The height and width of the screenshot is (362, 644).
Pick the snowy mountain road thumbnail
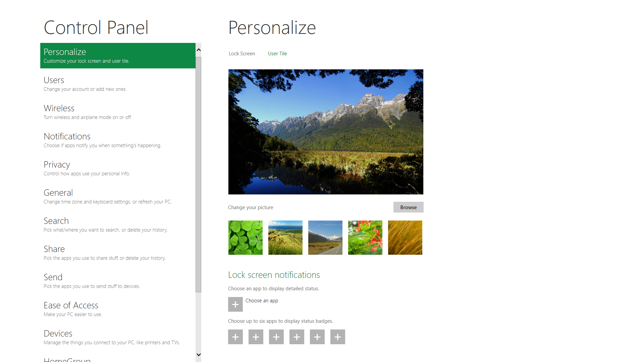point(325,238)
